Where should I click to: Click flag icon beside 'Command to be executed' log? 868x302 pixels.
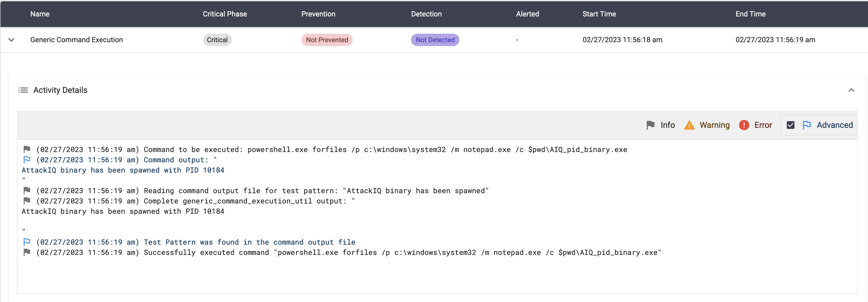[27, 149]
